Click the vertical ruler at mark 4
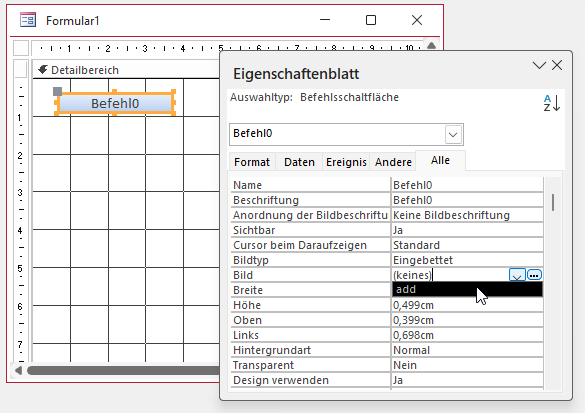This screenshot has height=413, width=585. point(20,230)
